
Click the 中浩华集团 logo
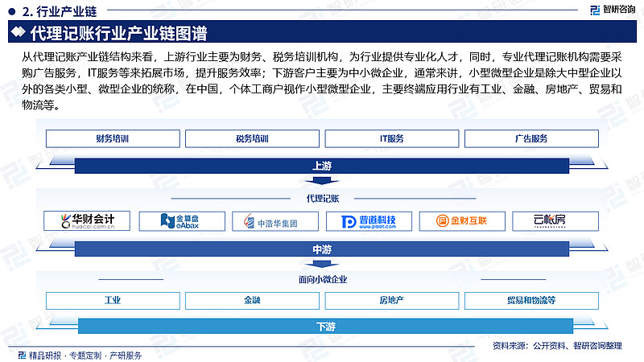(275, 221)
